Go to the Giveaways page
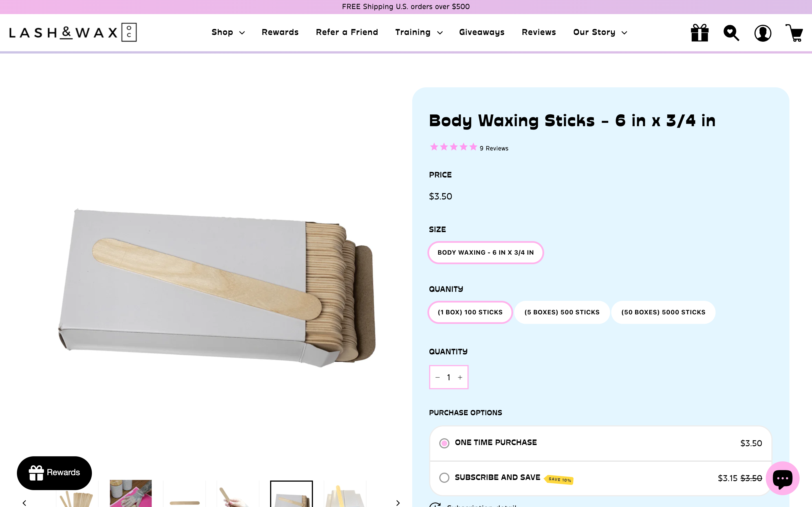This screenshot has width=812, height=507. coord(482,32)
